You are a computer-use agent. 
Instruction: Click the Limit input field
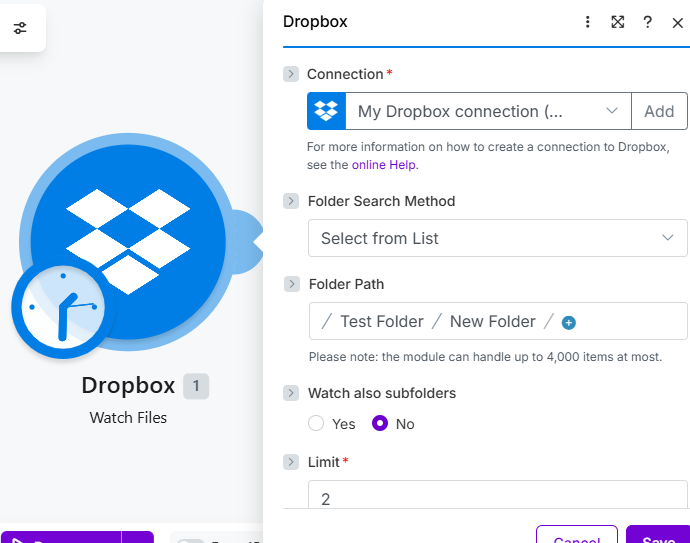(x=497, y=495)
